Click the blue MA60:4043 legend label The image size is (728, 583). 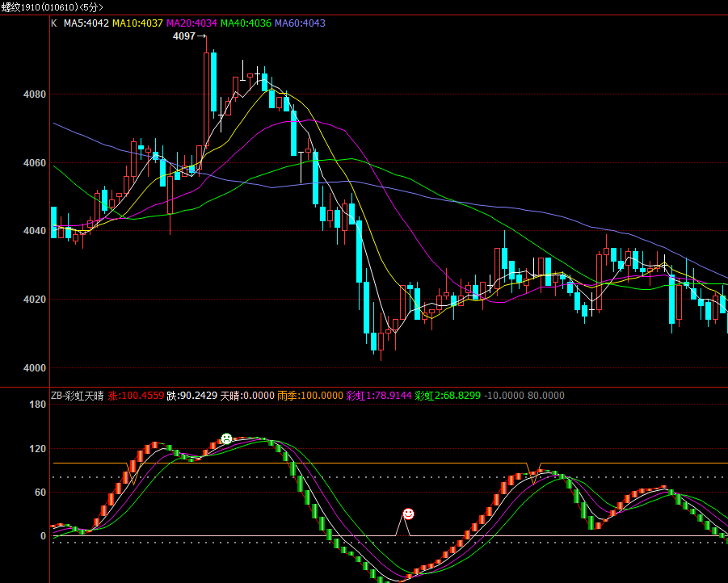tap(300, 23)
